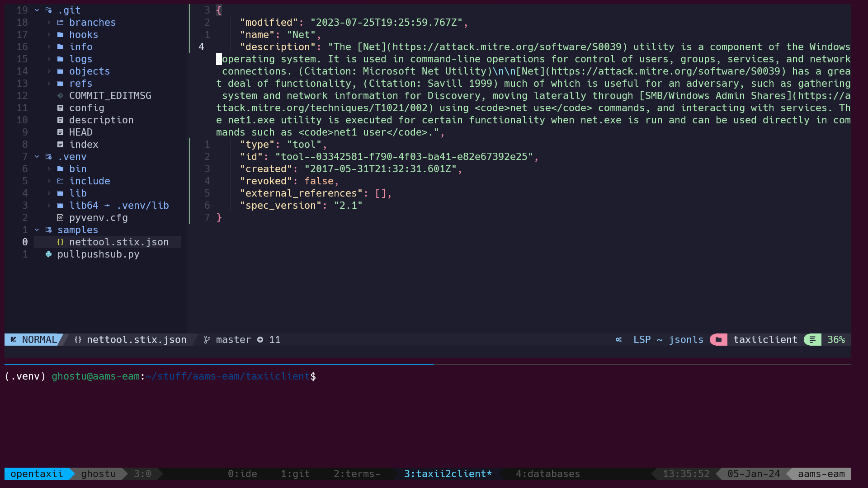Click the Python icon beside pullpushsub.py

pos(49,254)
